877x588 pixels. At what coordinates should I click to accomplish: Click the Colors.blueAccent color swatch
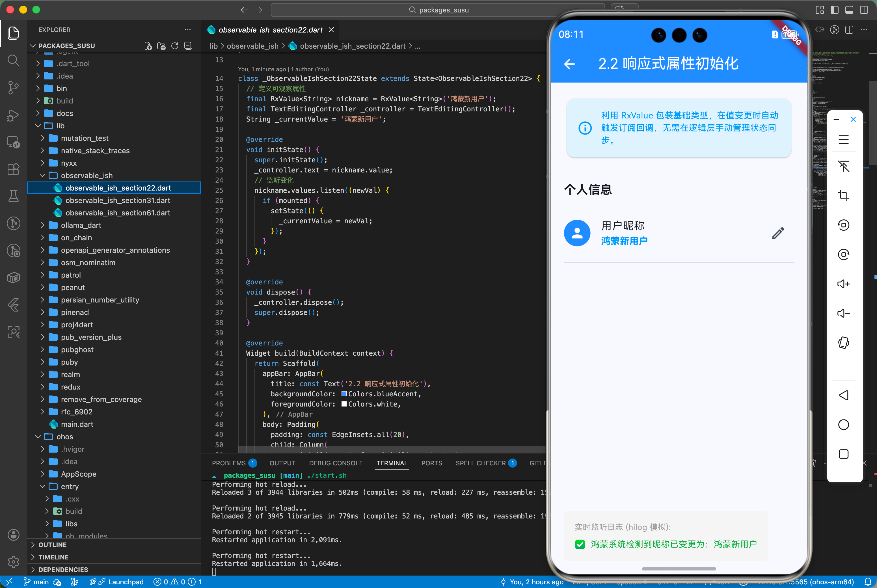click(344, 394)
